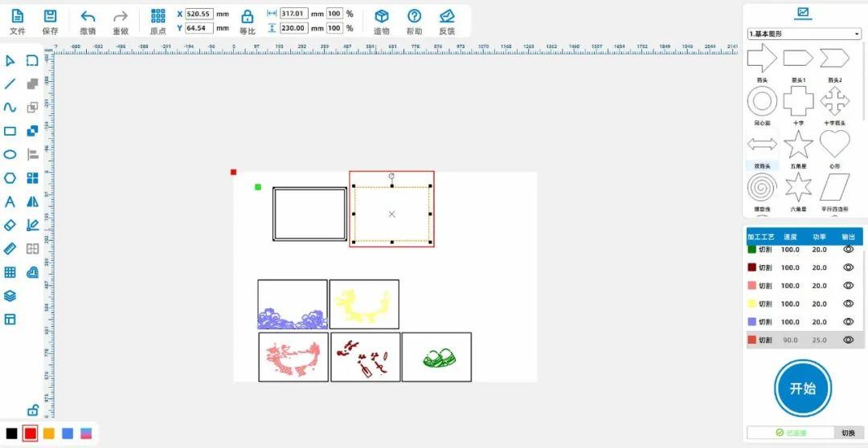The width and height of the screenshot is (868, 448).
Task: Toggle eye icon on the purple layer
Action: click(x=848, y=322)
